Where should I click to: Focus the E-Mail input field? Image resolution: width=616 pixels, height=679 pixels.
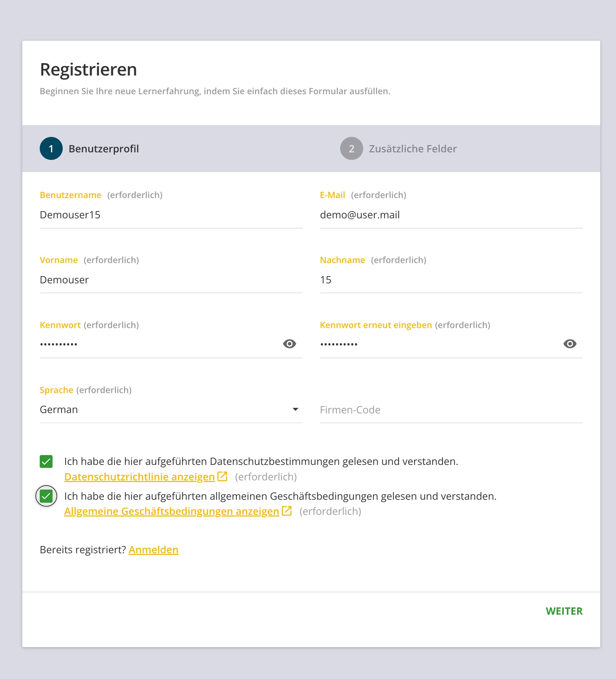451,215
